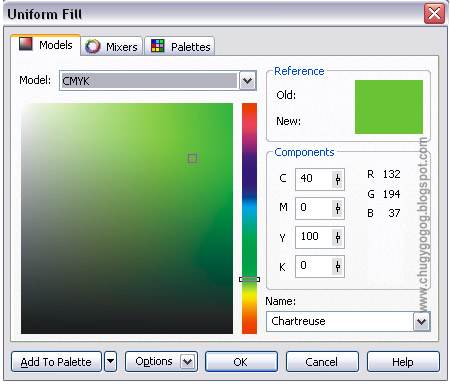Open the Model CMYK dropdown

tap(247, 81)
